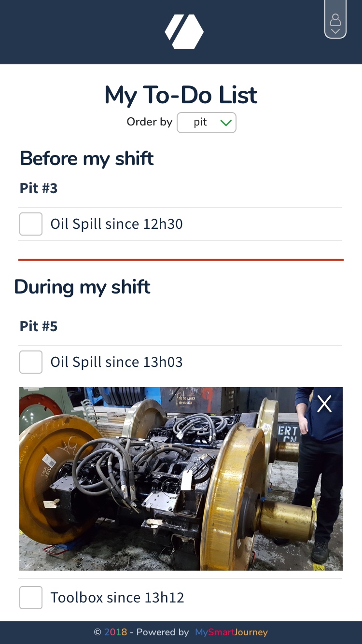362x644 pixels.
Task: Open the user profile icon menu
Action: 335,20
